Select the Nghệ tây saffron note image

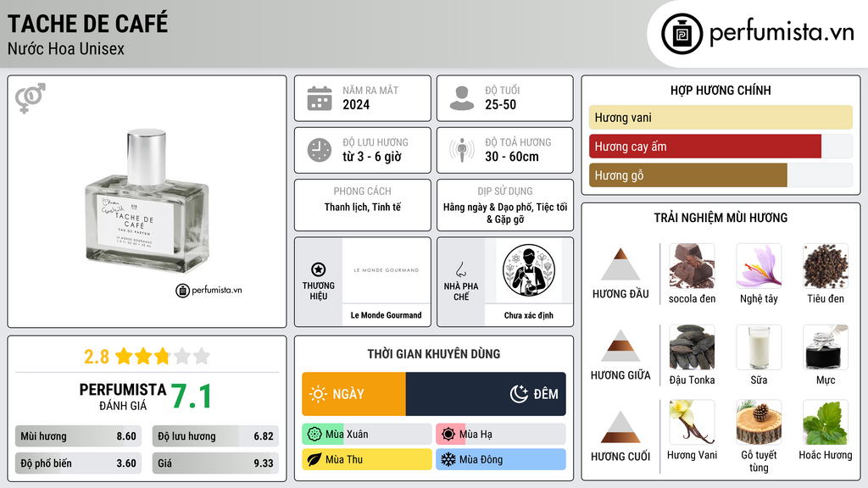click(759, 266)
